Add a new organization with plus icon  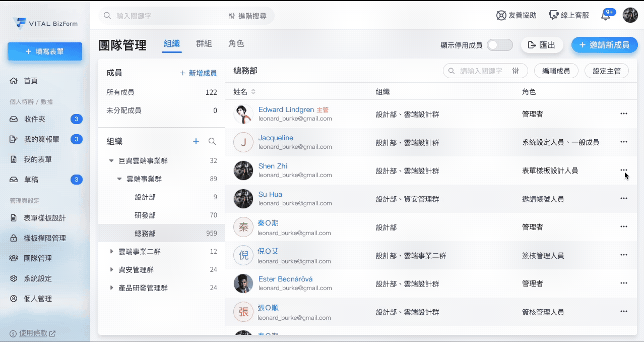coord(196,141)
